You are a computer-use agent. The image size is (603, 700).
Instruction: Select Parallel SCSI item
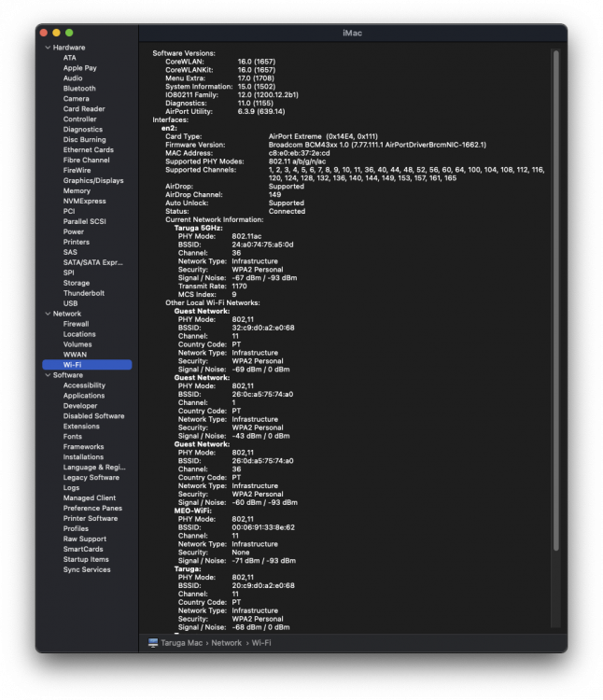coord(84,222)
